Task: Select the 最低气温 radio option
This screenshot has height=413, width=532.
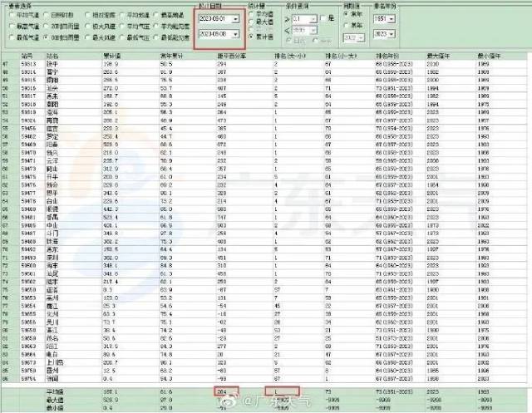Action: click(x=12, y=37)
